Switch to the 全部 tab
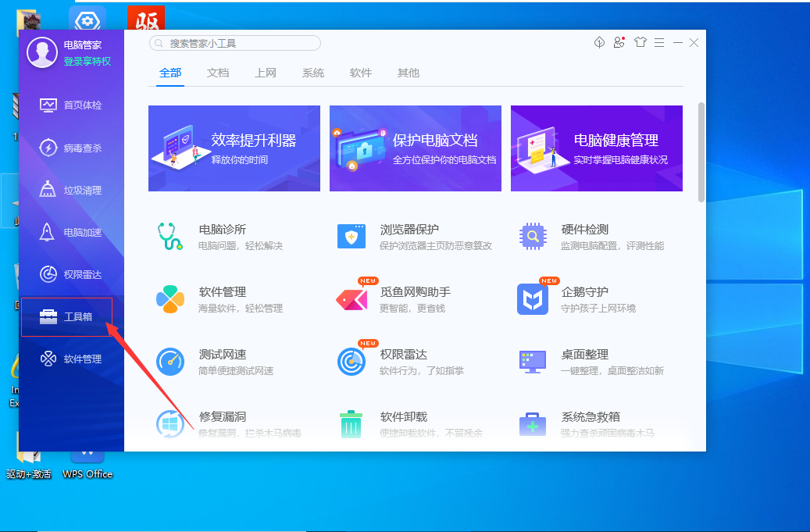This screenshot has width=810, height=532. [170, 73]
